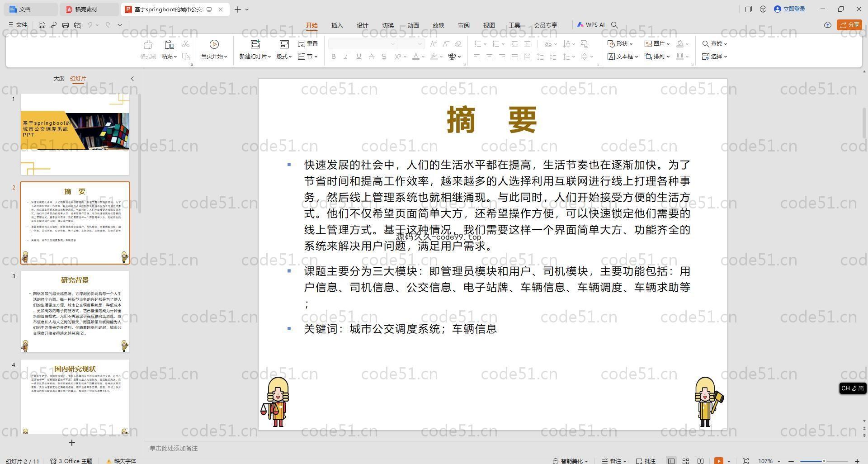This screenshot has width=868, height=464.
Task: Toggle Strikethrough formatting
Action: [372, 57]
